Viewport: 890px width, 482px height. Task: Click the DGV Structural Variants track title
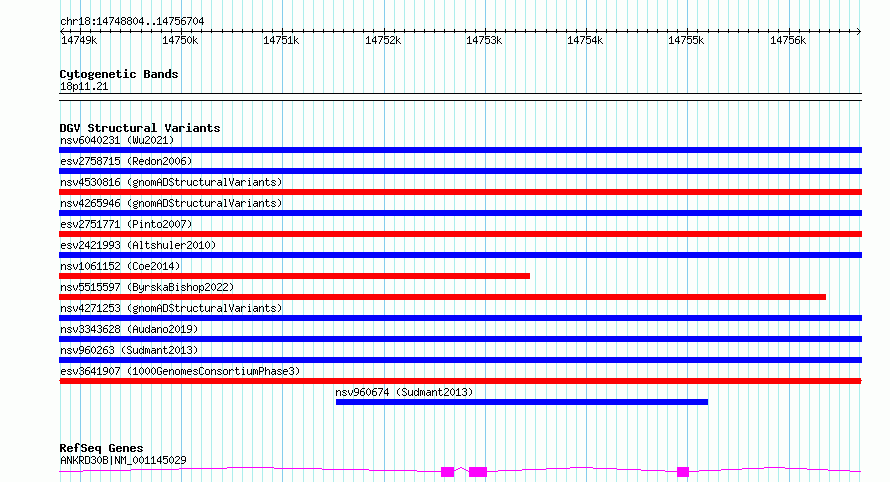coord(140,128)
